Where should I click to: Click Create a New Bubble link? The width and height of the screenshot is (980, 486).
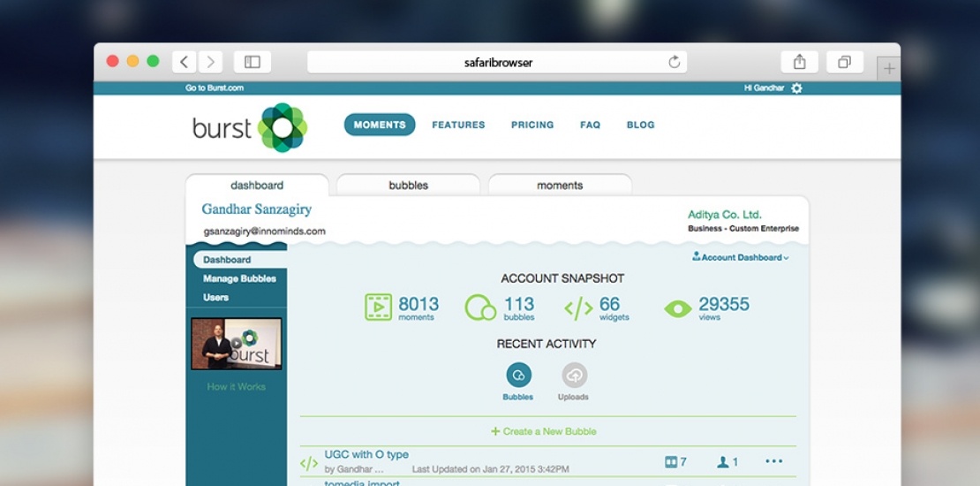(x=544, y=431)
